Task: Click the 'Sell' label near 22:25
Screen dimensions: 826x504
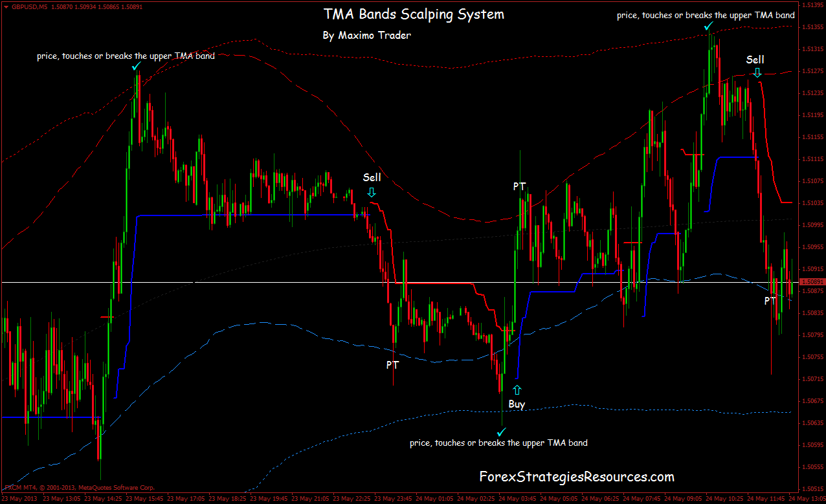Action: [x=372, y=177]
